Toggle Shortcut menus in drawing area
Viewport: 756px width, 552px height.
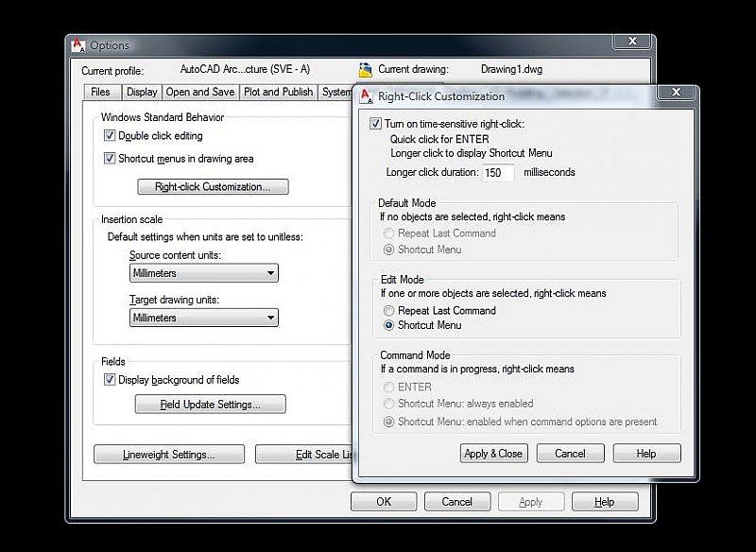(110, 158)
